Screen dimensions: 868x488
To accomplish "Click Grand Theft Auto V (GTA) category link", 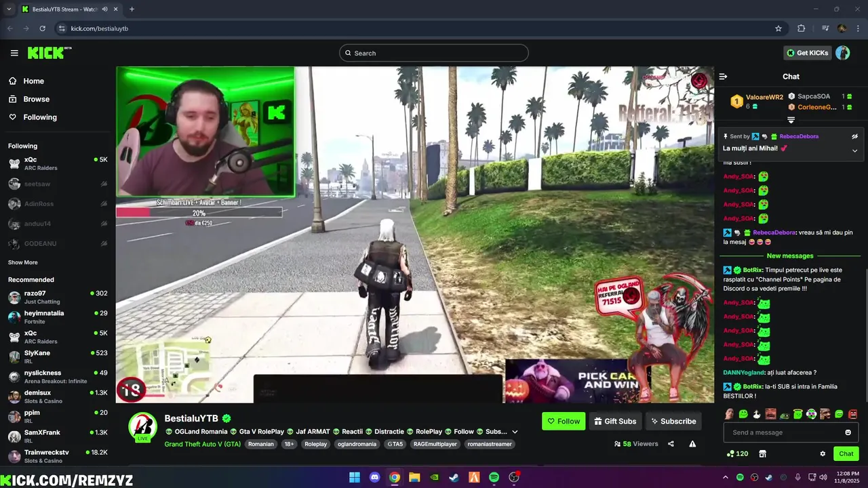I will (202, 444).
